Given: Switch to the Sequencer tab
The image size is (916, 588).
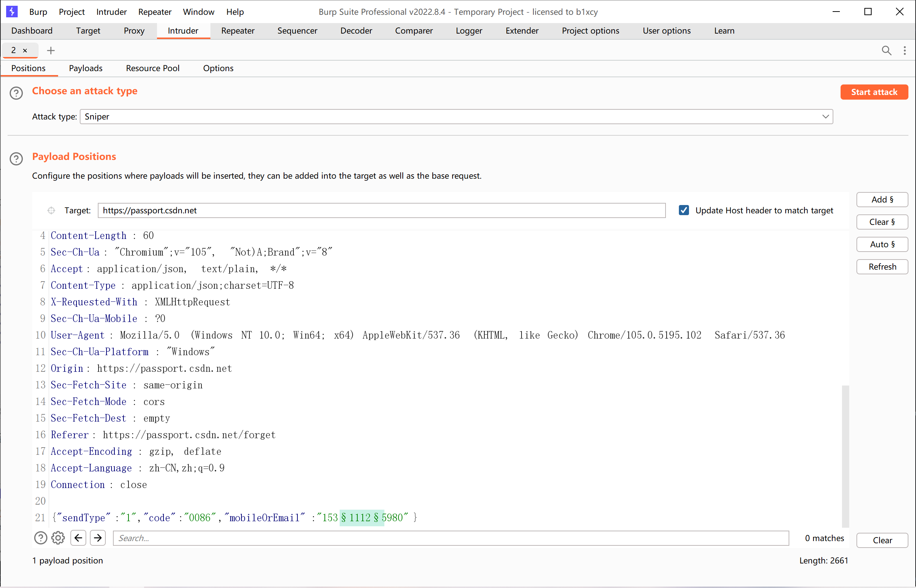Looking at the screenshot, I should pyautogui.click(x=297, y=31).
